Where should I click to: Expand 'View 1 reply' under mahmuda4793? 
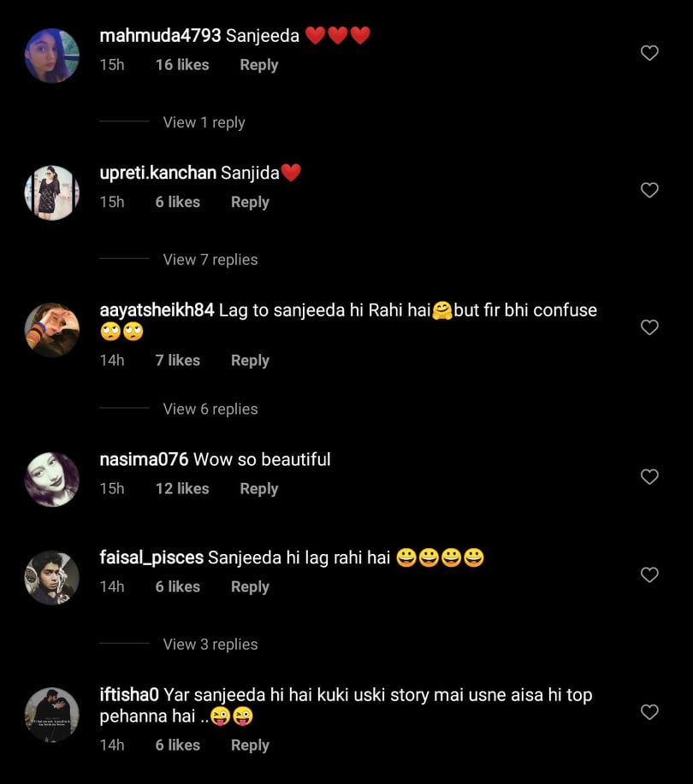click(x=203, y=122)
